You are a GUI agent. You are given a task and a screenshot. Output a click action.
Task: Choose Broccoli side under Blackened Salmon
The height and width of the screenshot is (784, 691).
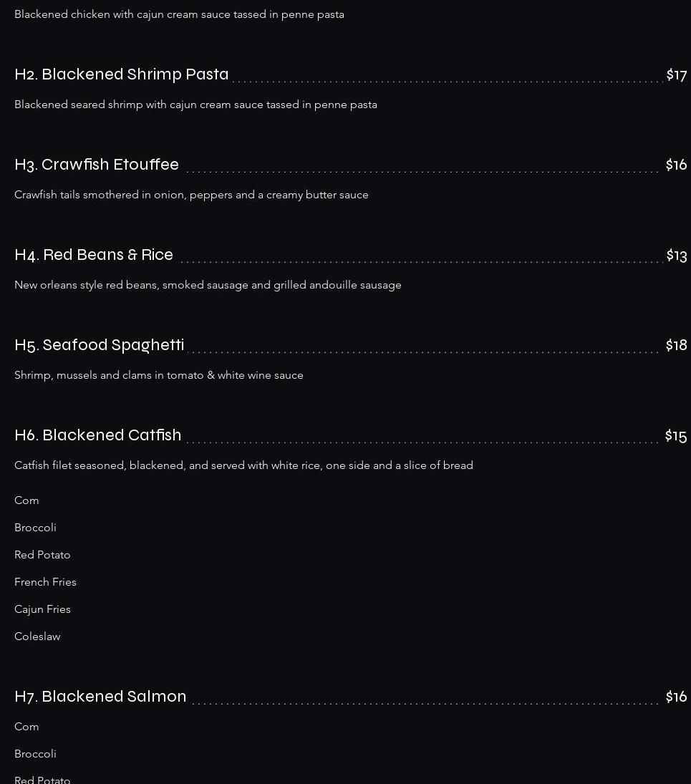click(35, 754)
